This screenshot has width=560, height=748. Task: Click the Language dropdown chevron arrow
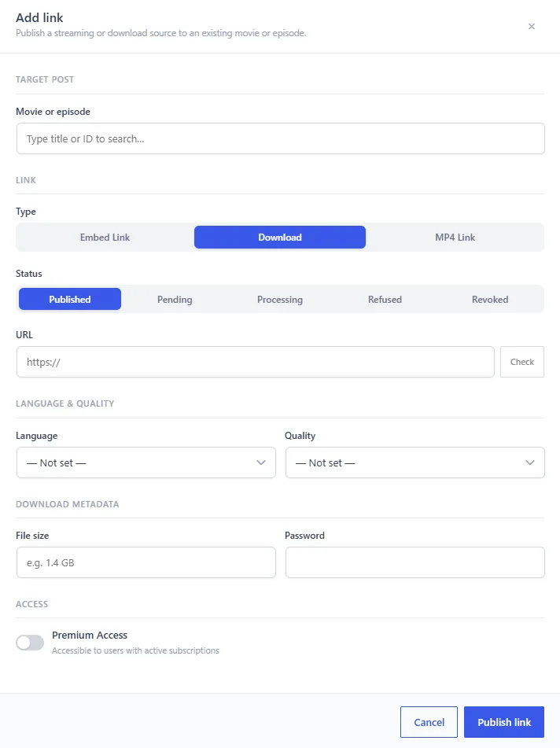(261, 462)
